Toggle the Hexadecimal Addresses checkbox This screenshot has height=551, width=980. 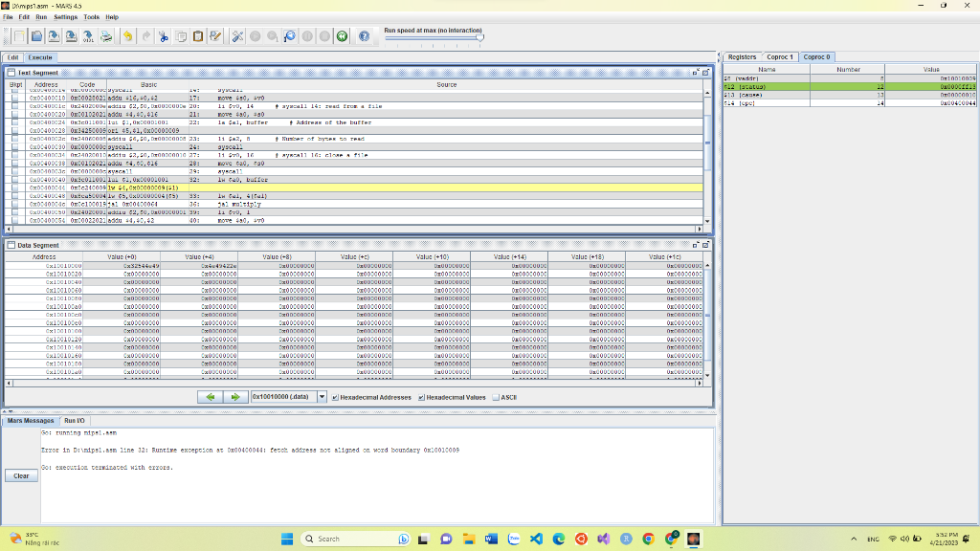click(x=336, y=397)
